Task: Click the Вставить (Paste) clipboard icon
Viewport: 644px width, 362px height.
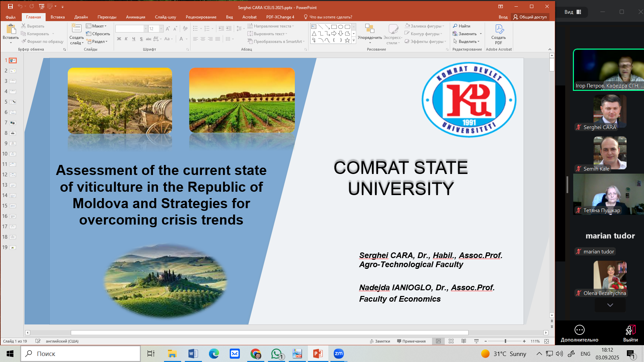Action: pos(11,29)
